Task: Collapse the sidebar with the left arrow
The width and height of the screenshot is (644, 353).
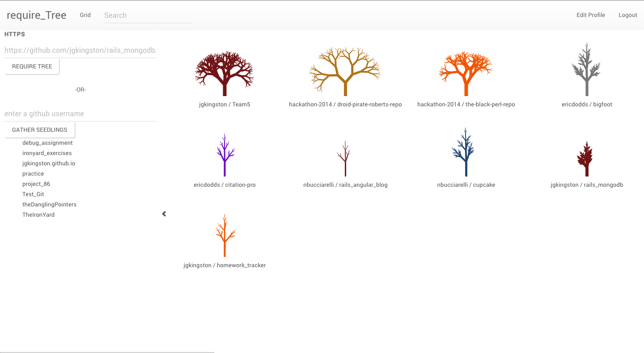Action: tap(164, 214)
